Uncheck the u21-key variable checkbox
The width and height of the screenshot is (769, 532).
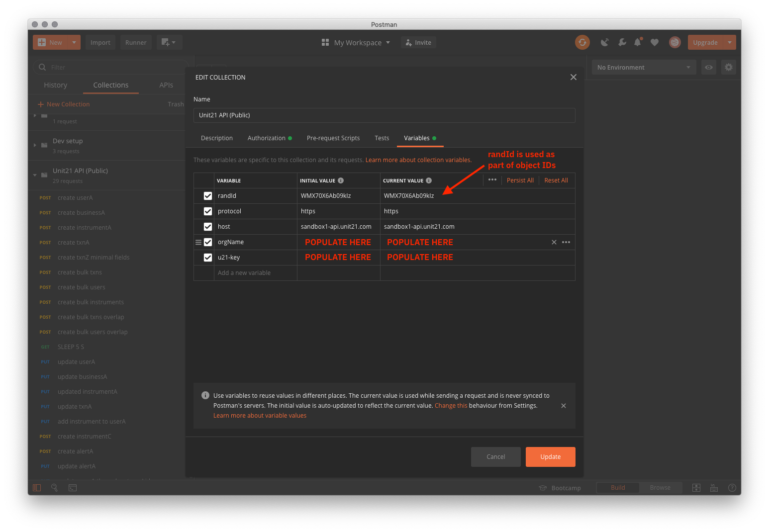pos(208,258)
